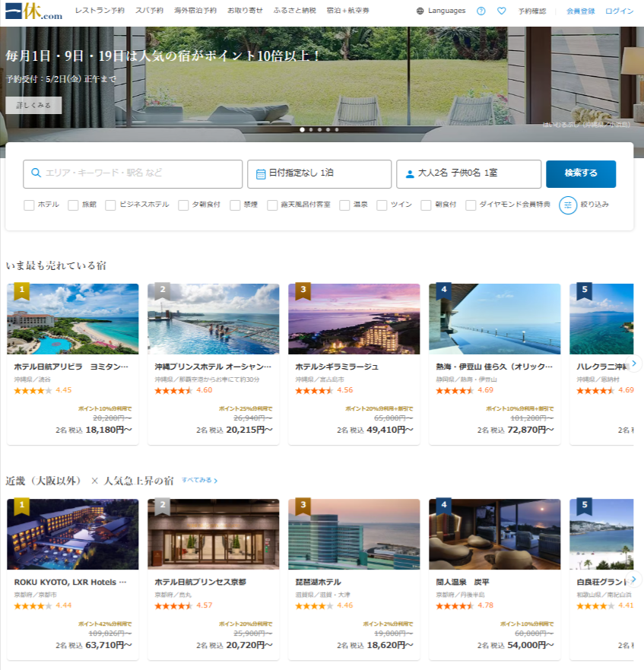The width and height of the screenshot is (644, 670).
Task: Open the 大人2名 子供0名 1室 guest selector
Action: (x=469, y=174)
